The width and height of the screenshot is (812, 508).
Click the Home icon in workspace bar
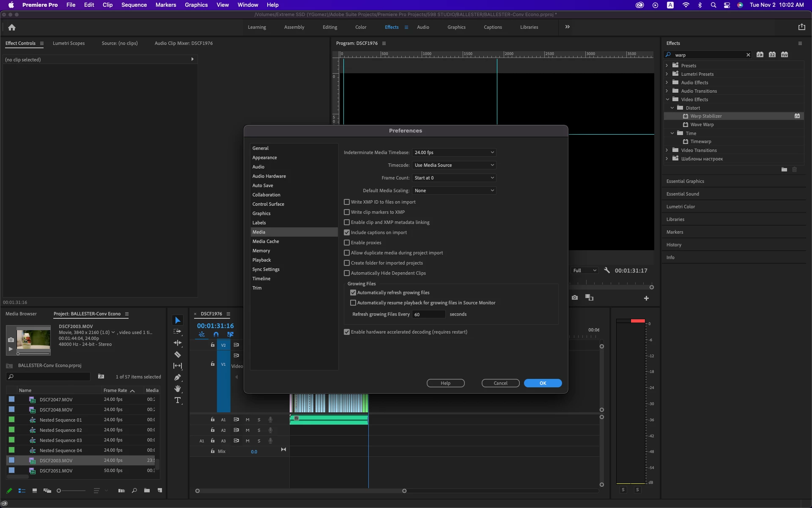click(x=12, y=27)
